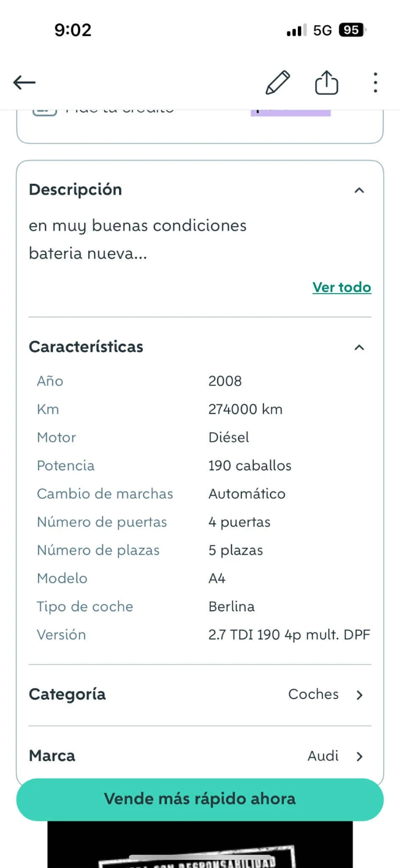Tap the credit icon near top
Image resolution: width=400 pixels, height=868 pixels.
pyautogui.click(x=44, y=110)
